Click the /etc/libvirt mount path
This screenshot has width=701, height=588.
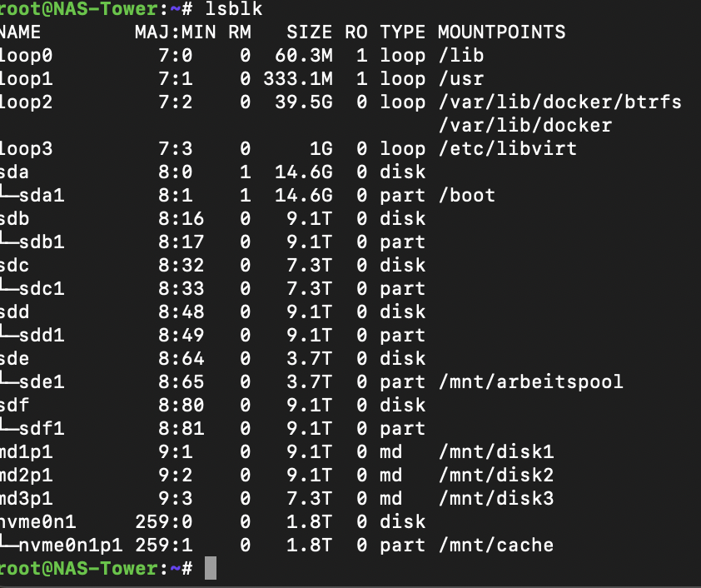(508, 148)
